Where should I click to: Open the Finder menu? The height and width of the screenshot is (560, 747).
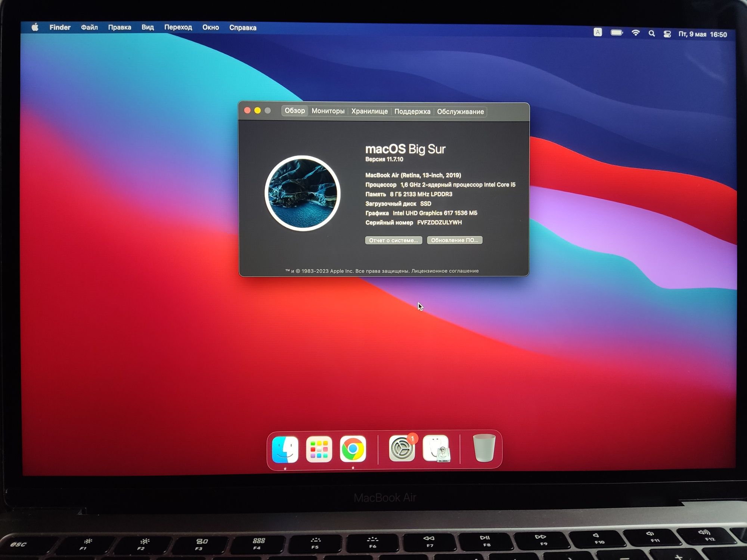[60, 27]
